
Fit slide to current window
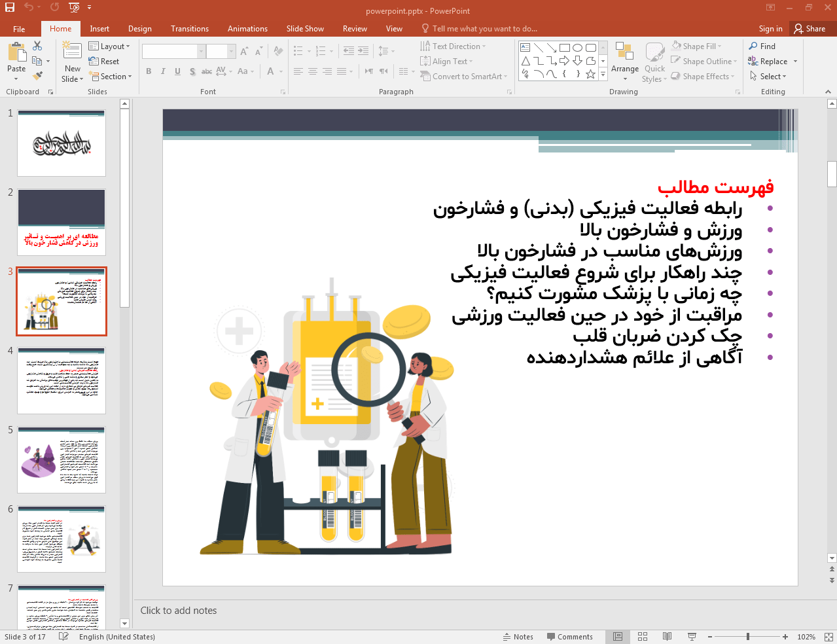tap(828, 637)
